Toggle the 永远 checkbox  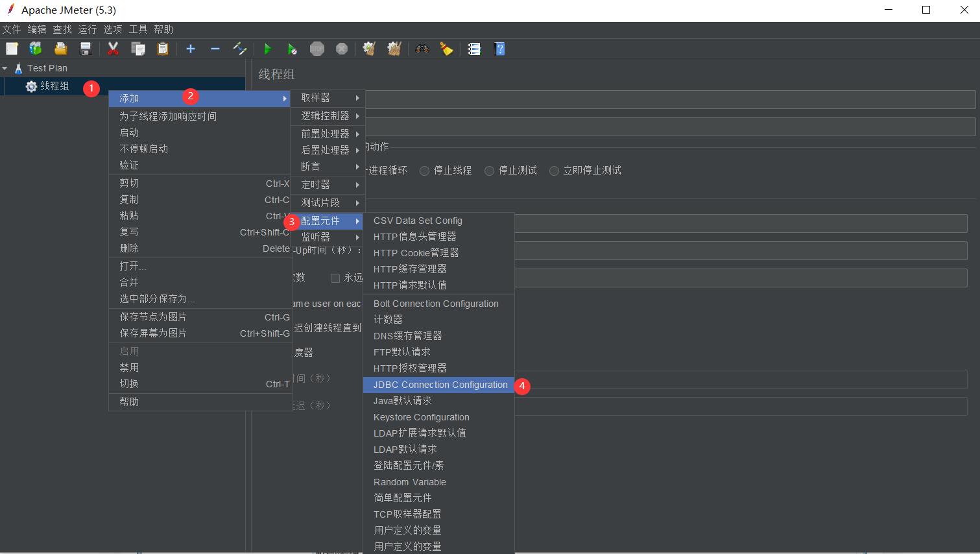(x=335, y=278)
